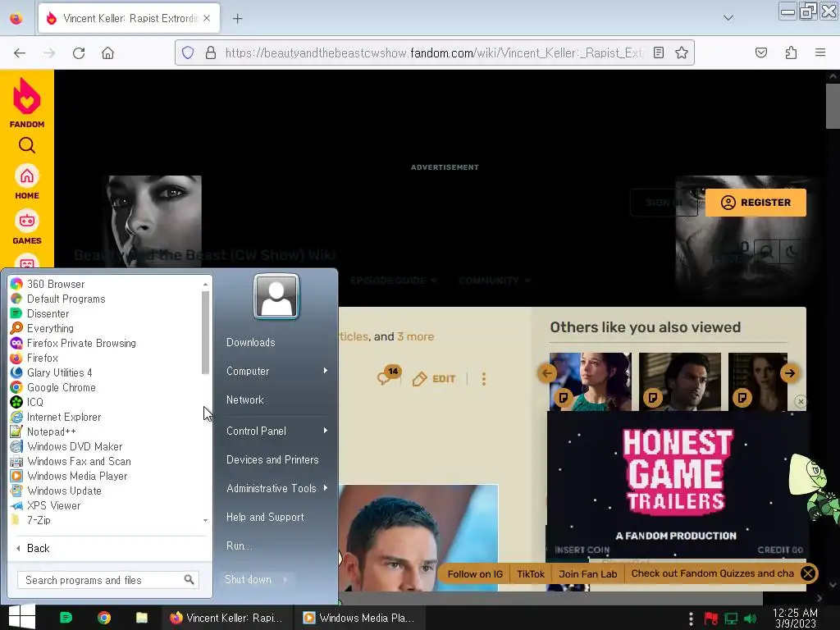Launch the Everything search program

tap(50, 328)
